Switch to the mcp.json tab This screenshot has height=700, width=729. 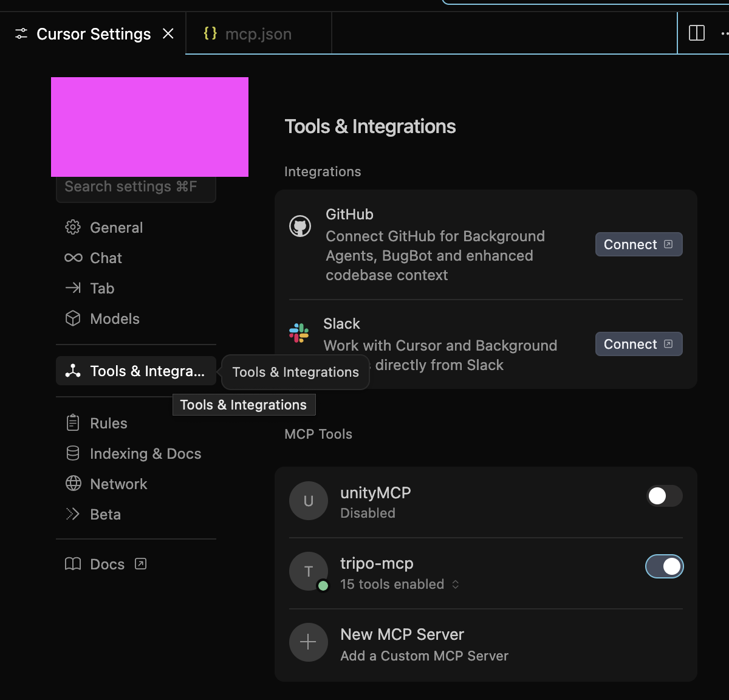click(258, 34)
